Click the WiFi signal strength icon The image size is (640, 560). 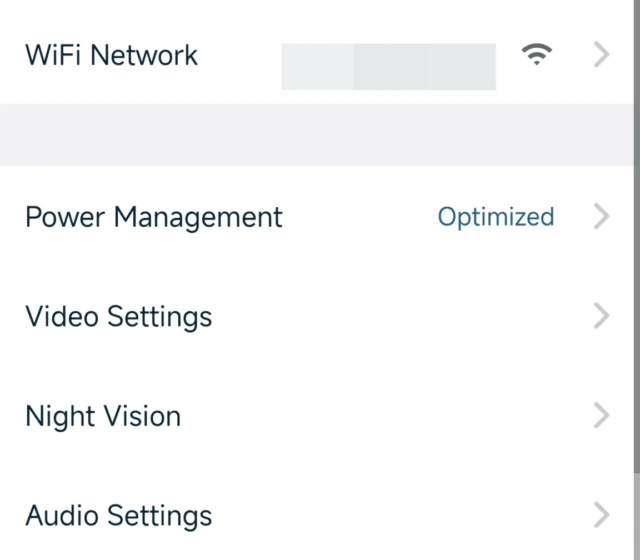(x=538, y=56)
